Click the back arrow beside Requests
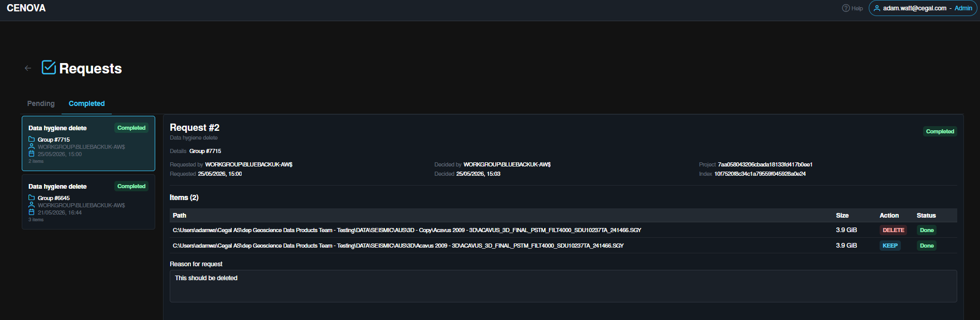The height and width of the screenshot is (320, 980). click(x=28, y=68)
